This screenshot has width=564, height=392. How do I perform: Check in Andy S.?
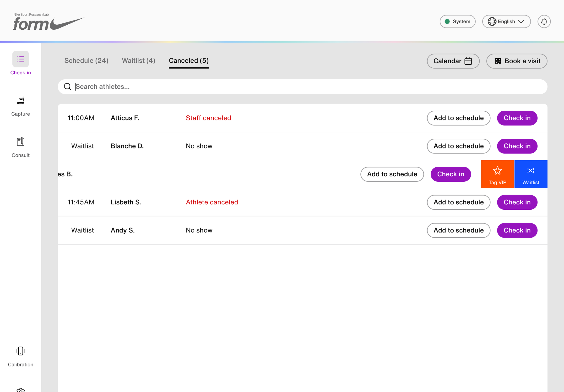click(517, 230)
